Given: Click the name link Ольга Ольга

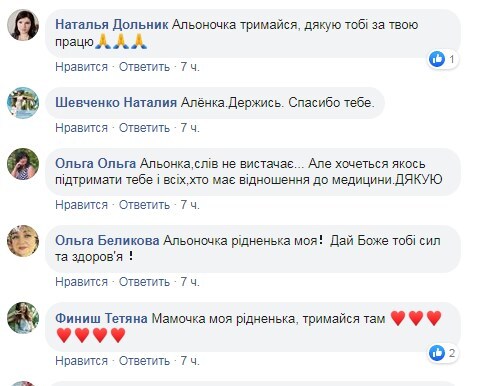Looking at the screenshot, I should [x=96, y=164].
